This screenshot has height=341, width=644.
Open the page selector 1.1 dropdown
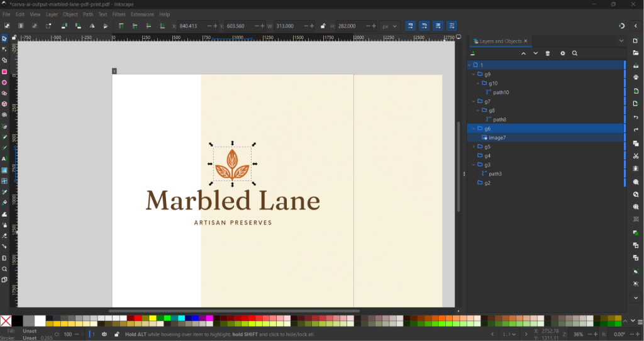click(509, 335)
